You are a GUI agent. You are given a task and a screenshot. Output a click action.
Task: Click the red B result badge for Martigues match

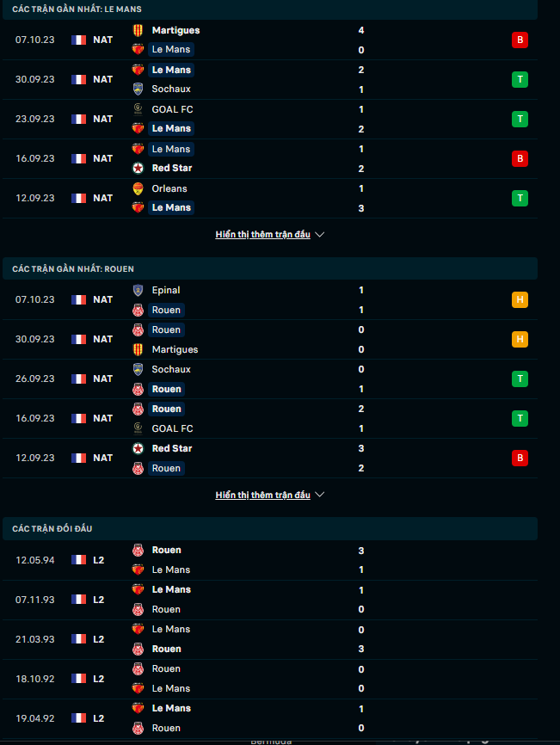[519, 40]
